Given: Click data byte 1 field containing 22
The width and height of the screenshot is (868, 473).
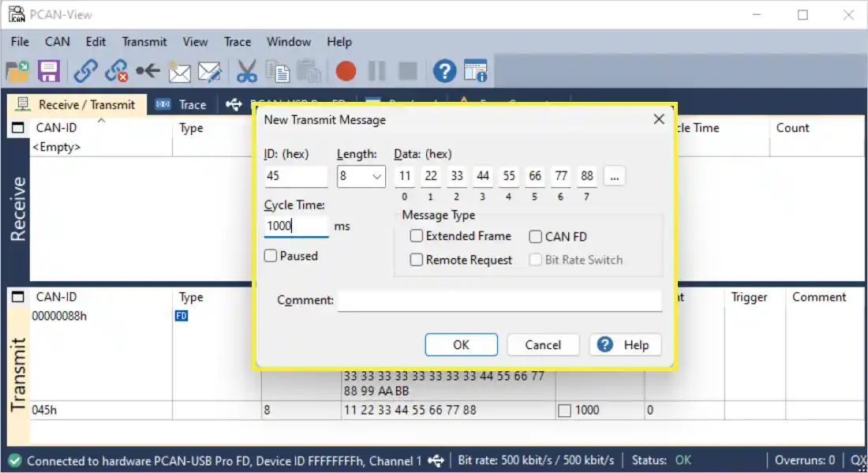Looking at the screenshot, I should point(431,177).
